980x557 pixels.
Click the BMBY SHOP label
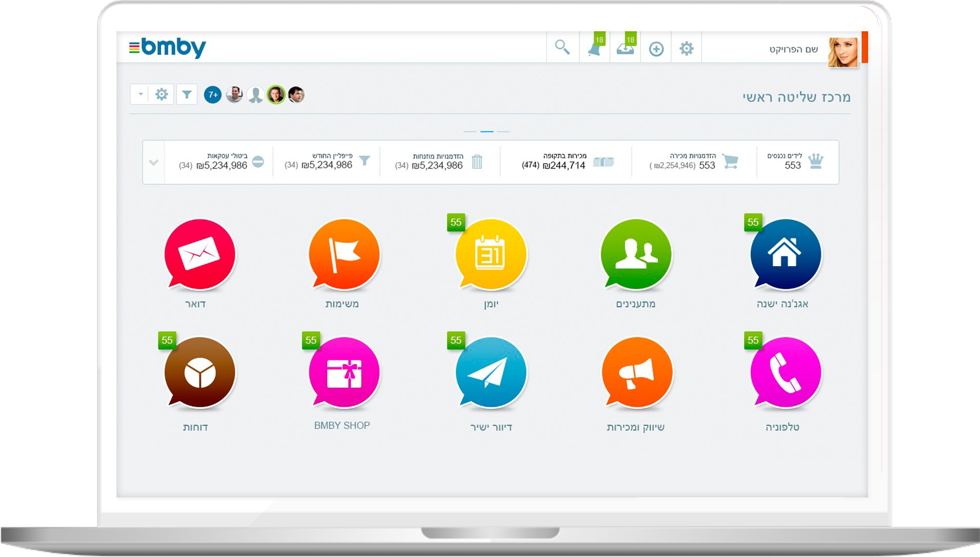[x=342, y=426]
